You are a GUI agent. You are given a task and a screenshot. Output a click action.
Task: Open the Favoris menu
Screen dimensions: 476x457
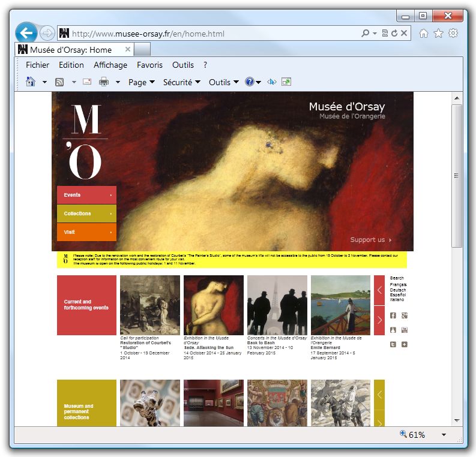point(149,65)
